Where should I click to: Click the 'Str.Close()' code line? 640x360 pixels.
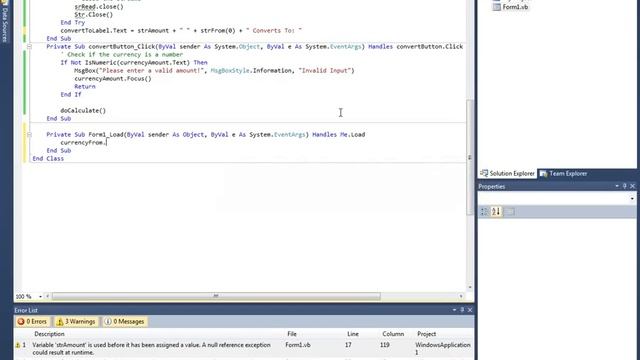pyautogui.click(x=93, y=15)
